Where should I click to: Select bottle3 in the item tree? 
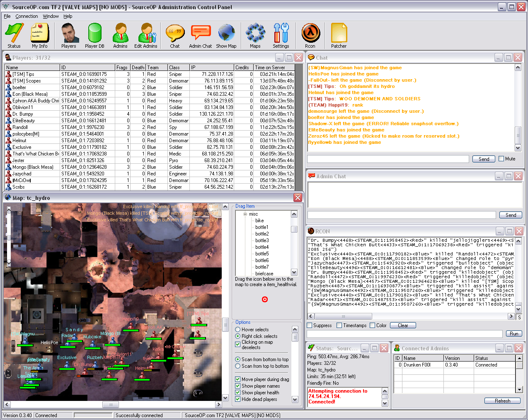click(262, 240)
